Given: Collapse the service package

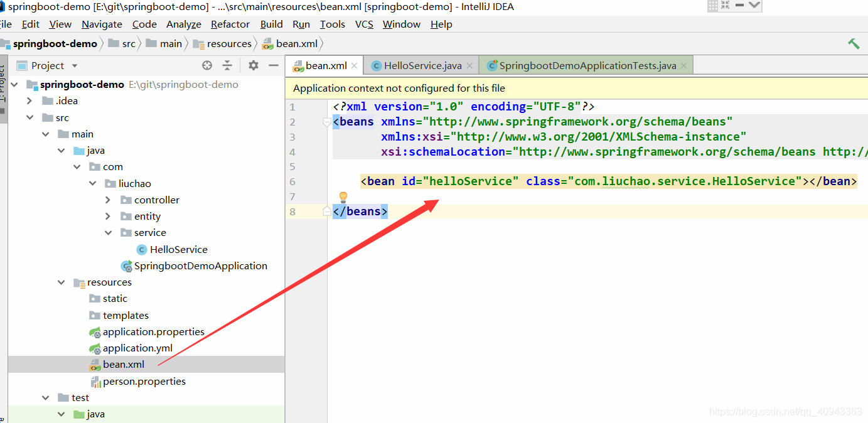Looking at the screenshot, I should tap(108, 233).
